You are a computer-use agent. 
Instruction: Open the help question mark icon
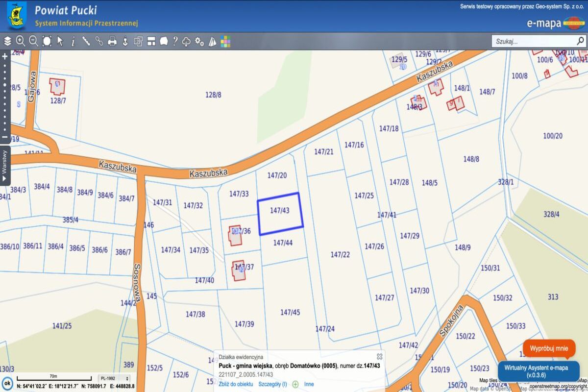pos(175,41)
